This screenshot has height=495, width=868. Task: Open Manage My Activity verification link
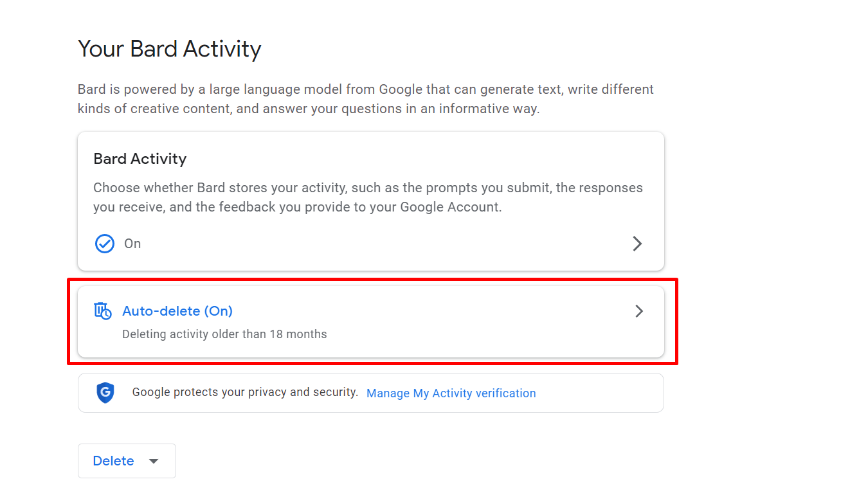[x=451, y=393]
